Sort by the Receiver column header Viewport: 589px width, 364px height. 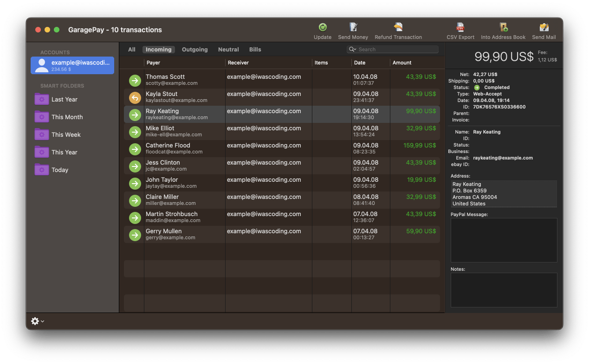tap(269, 63)
